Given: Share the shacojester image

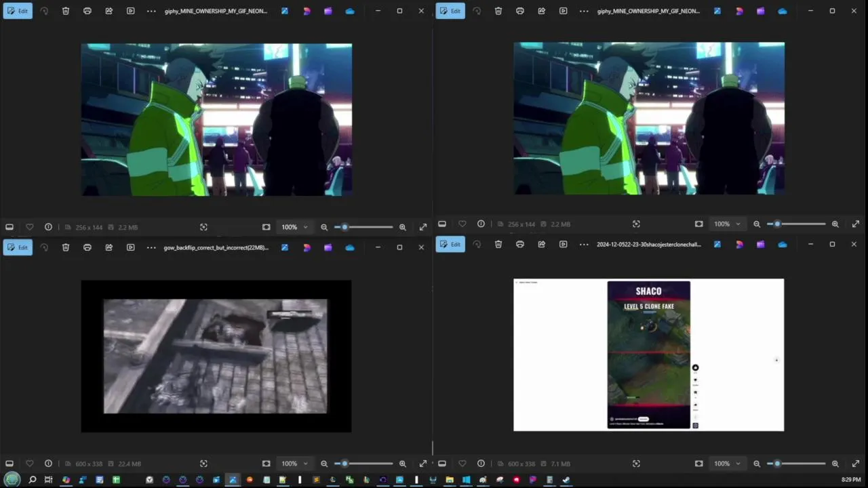Looking at the screenshot, I should 542,244.
